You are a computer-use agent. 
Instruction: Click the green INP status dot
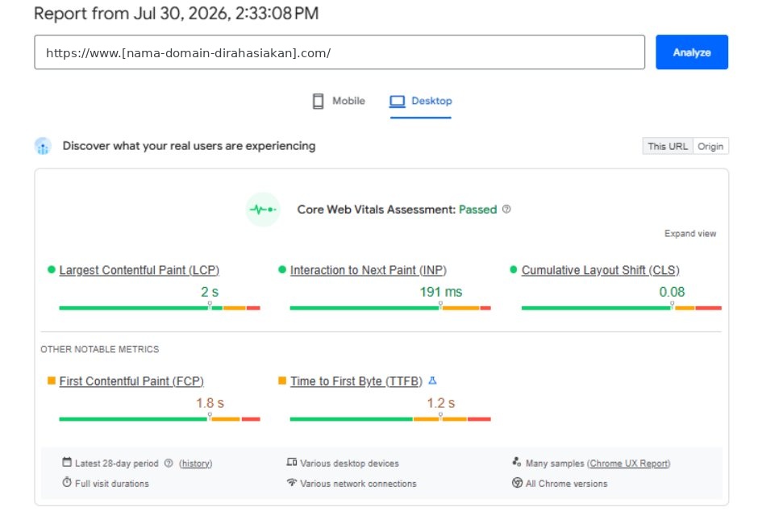[282, 269]
